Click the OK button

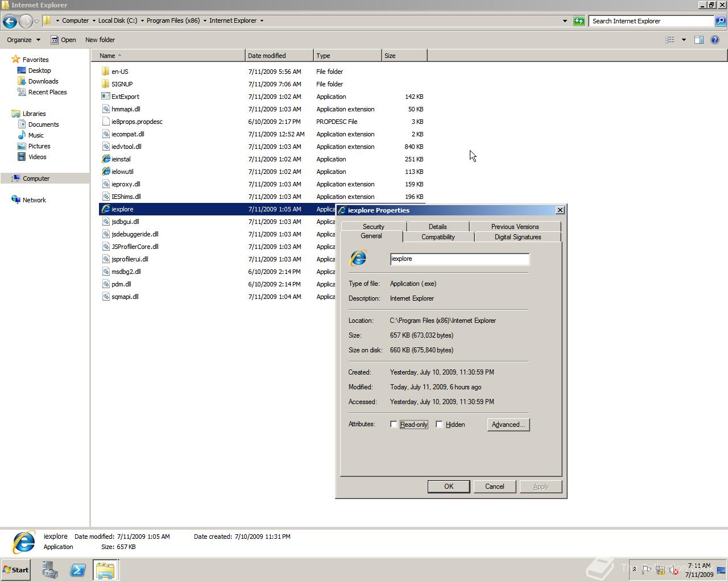(449, 487)
